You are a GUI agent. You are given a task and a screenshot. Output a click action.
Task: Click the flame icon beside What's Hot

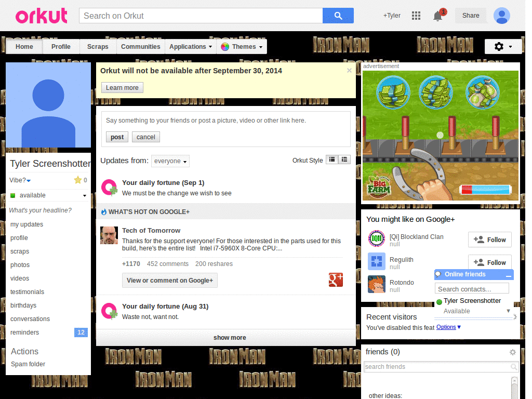(x=104, y=212)
